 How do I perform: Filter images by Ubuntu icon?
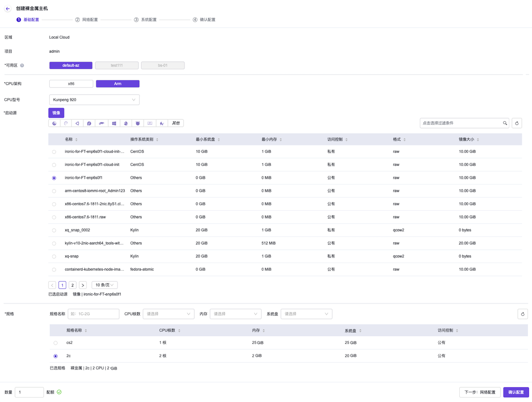[x=78, y=123]
